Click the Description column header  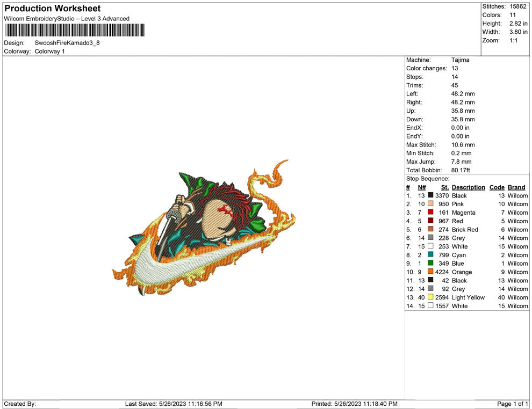pos(469,187)
